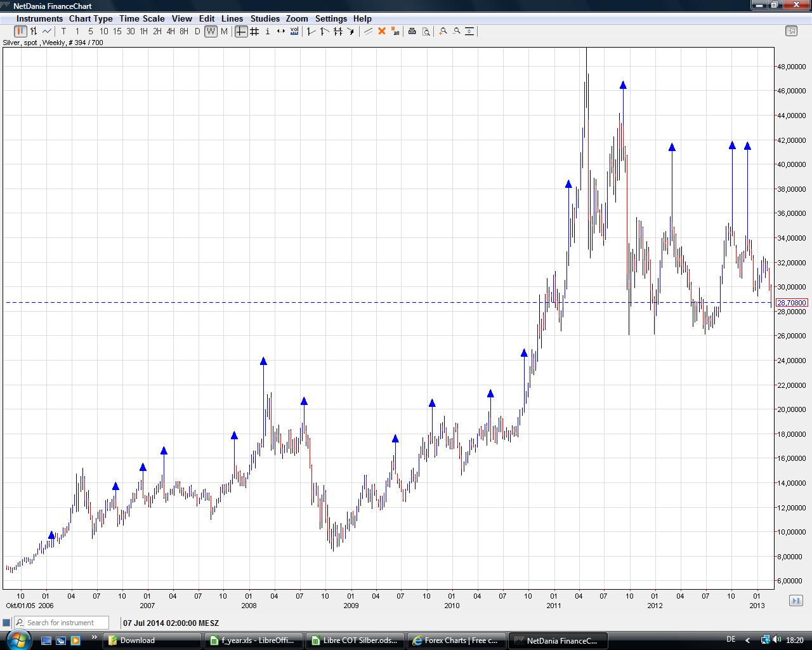The width and height of the screenshot is (812, 650).
Task: Click the orange X delete icon
Action: coord(382,31)
